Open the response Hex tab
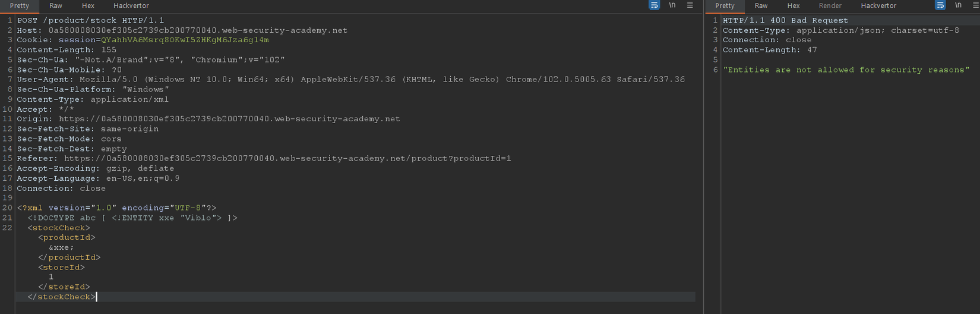The width and height of the screenshot is (980, 314). point(793,6)
